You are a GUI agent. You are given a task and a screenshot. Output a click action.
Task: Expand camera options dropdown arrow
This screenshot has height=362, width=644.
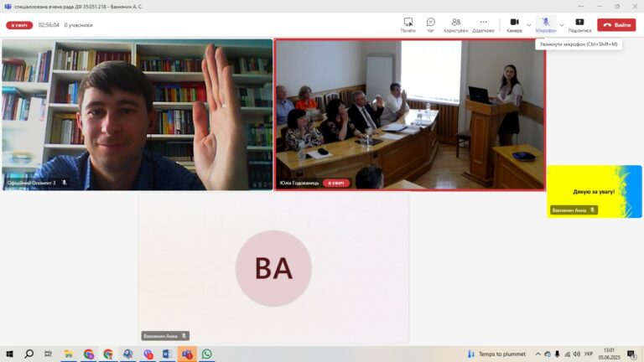(x=528, y=25)
